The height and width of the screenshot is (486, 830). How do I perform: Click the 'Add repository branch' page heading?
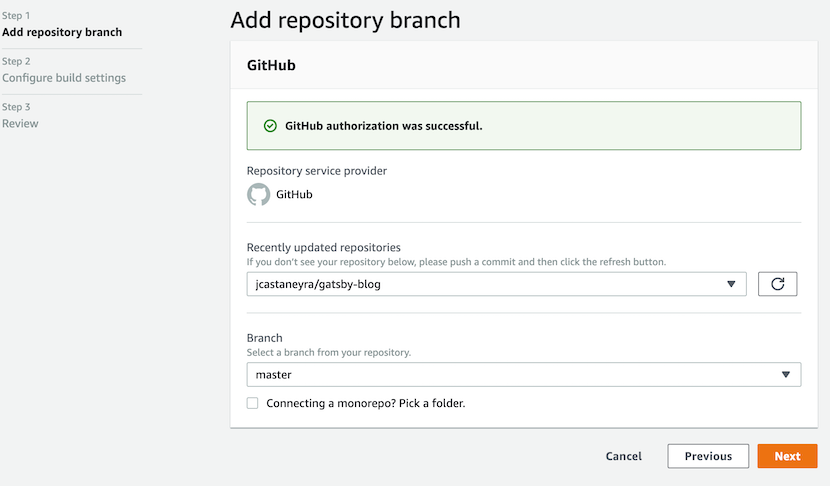point(345,21)
